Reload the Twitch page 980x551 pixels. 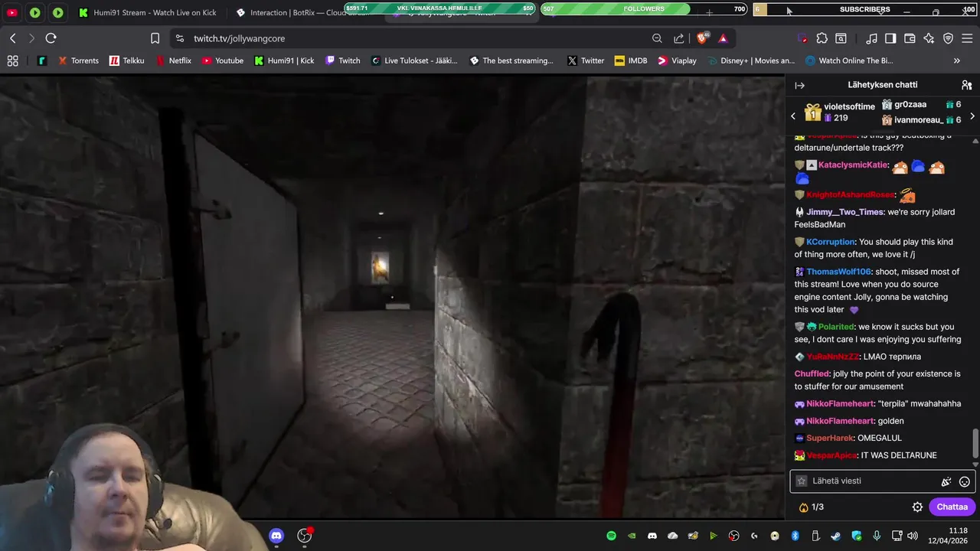pyautogui.click(x=51, y=38)
